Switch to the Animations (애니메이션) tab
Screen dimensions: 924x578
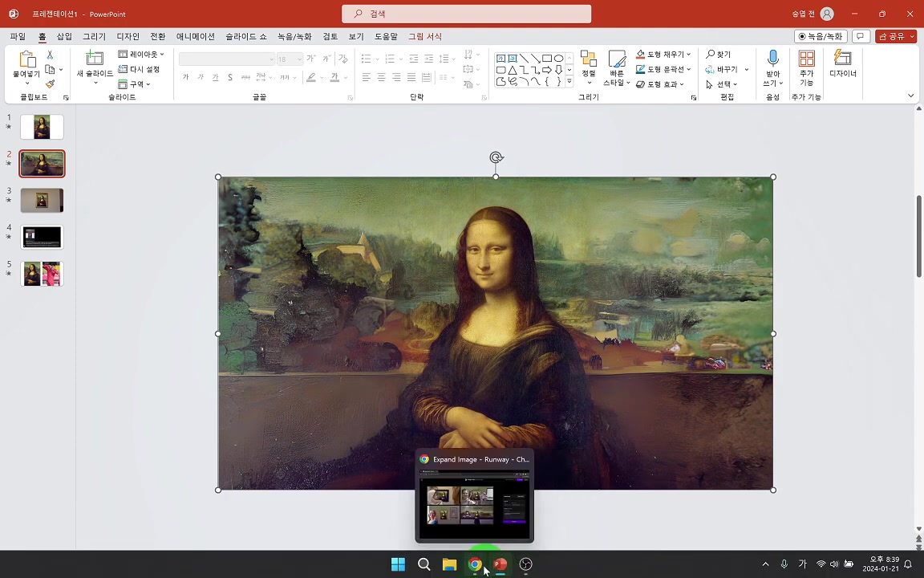coord(196,37)
